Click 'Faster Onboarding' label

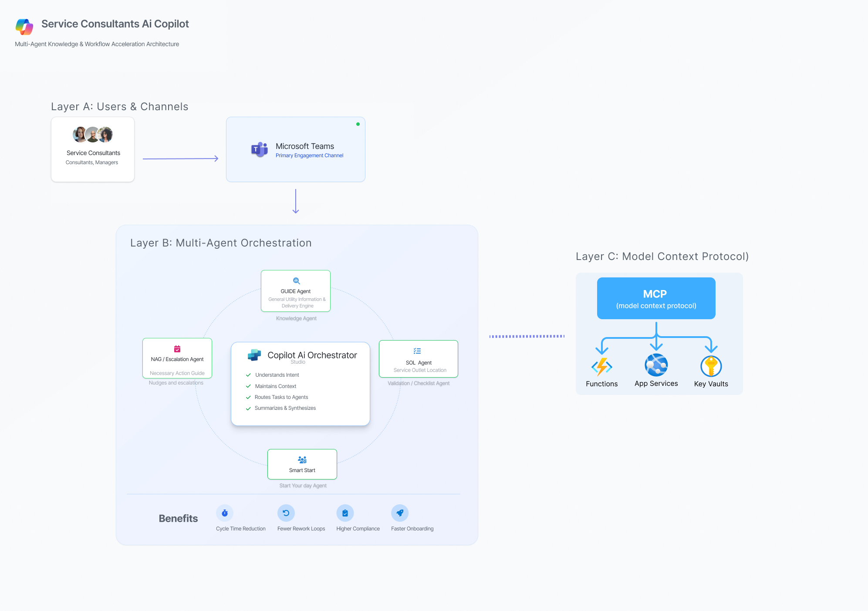pos(412,529)
